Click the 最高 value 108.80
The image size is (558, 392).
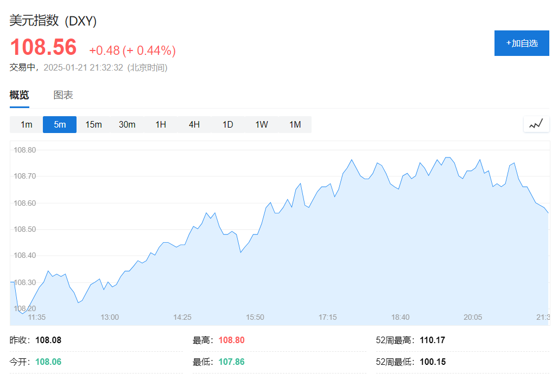(232, 340)
